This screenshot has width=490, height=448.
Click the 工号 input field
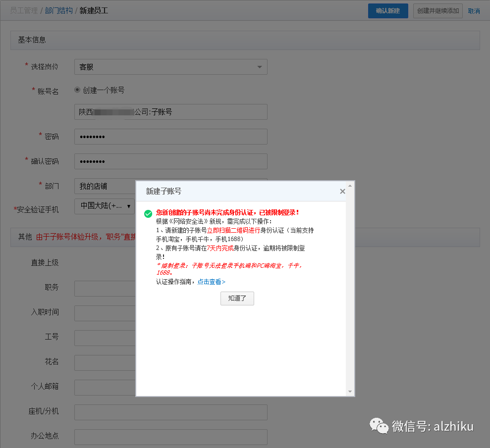tap(105, 338)
